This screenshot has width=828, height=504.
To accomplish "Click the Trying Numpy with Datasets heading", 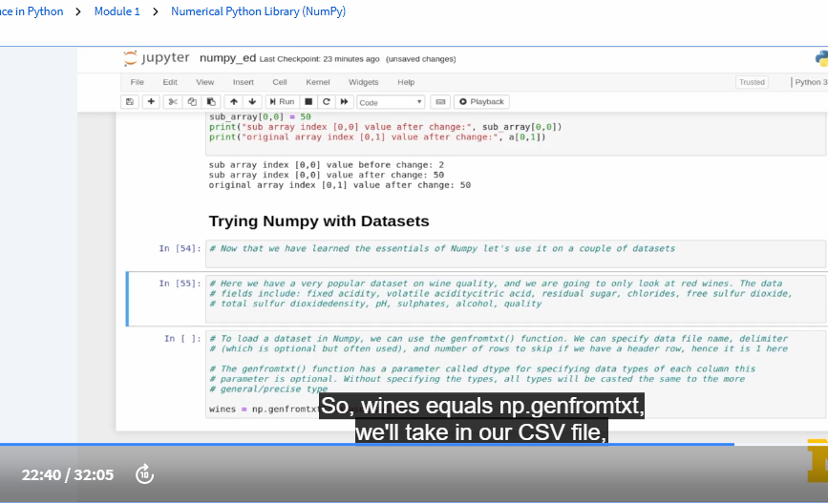I will 319,221.
